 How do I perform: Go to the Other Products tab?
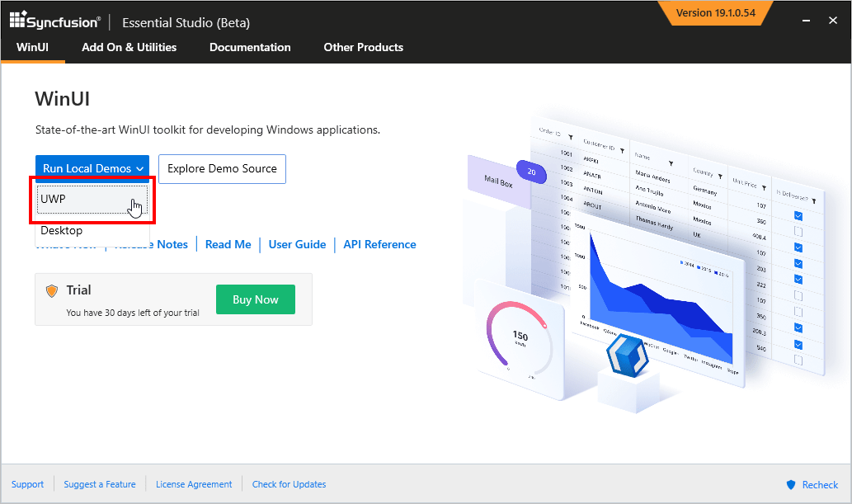363,48
